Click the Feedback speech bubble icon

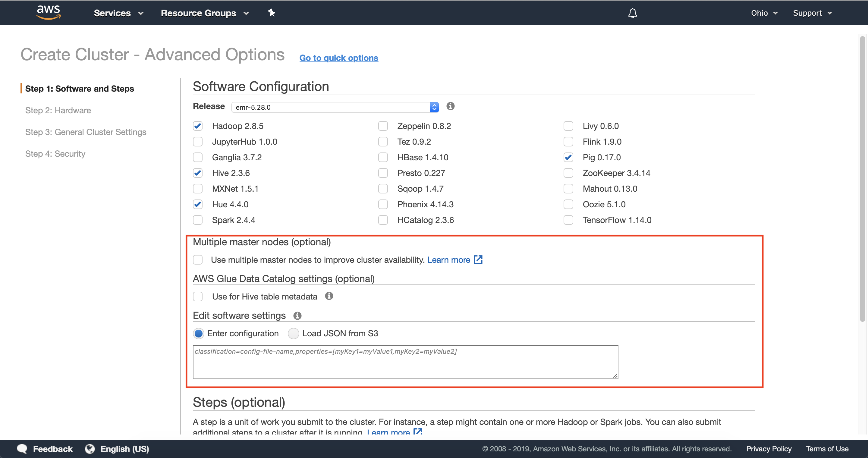[x=22, y=449]
